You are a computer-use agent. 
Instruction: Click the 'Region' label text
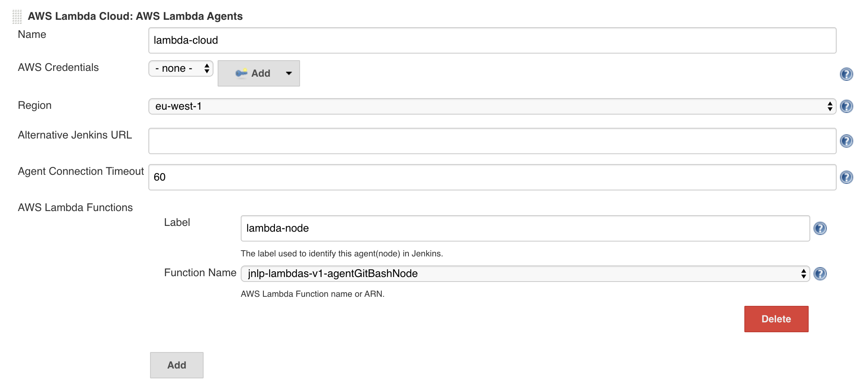point(35,106)
